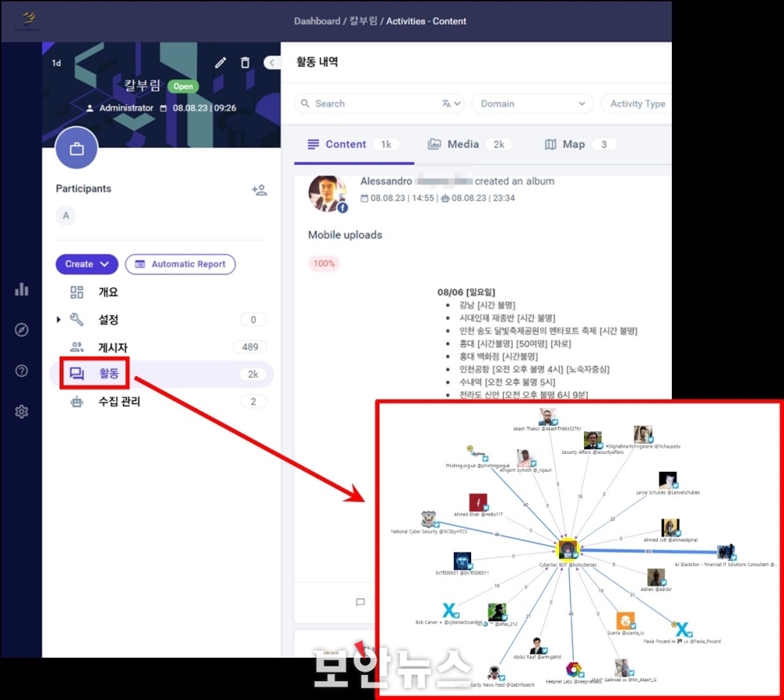Screen dimensions: 784x700
Task: Click the Bob Carver X node
Action: 449,610
